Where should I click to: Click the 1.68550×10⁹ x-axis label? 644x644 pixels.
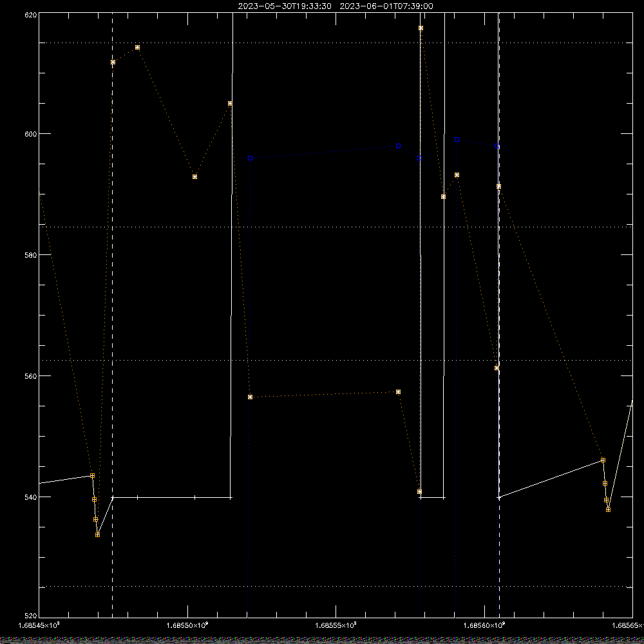click(187, 625)
